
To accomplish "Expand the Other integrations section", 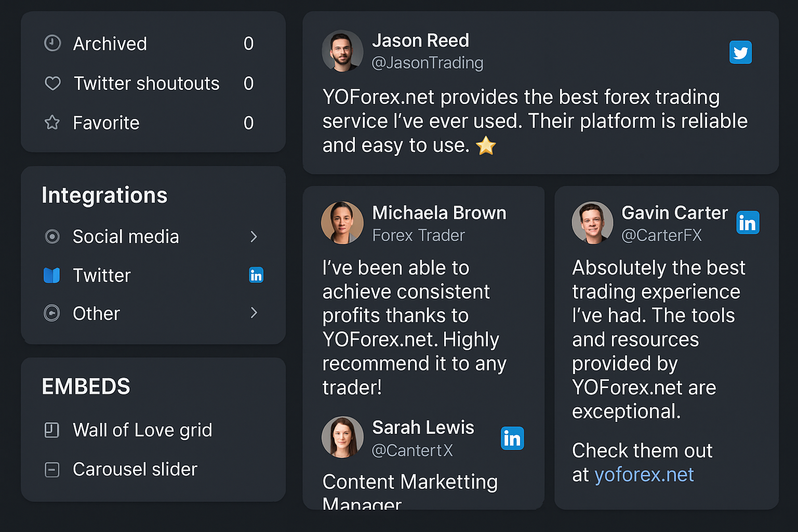I will click(254, 313).
